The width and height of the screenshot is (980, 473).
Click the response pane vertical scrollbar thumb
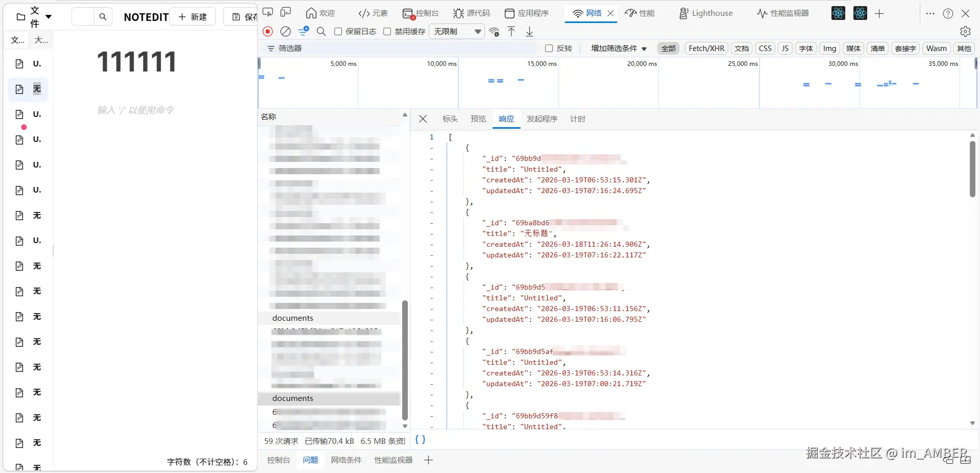(972, 169)
